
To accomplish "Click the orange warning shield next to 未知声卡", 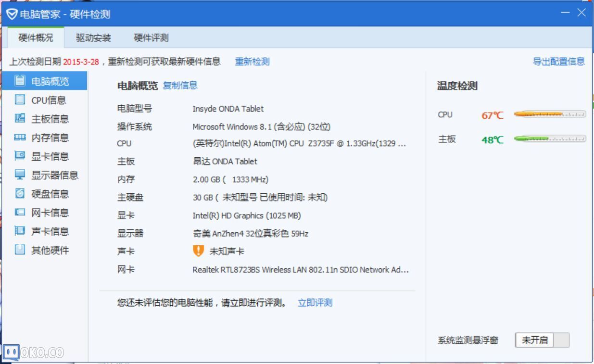I will coord(198,251).
